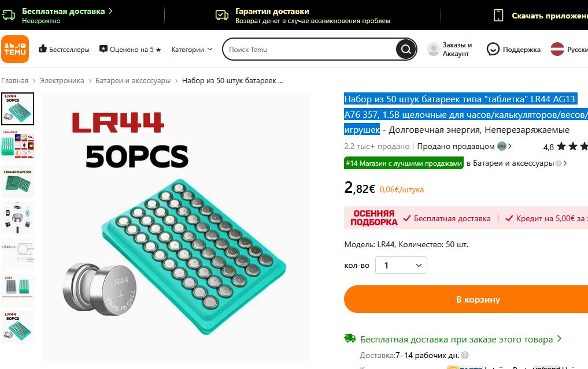Screen dimensions: 588x369
Task: Open the кол-во quantity dropdown
Action: (x=401, y=265)
